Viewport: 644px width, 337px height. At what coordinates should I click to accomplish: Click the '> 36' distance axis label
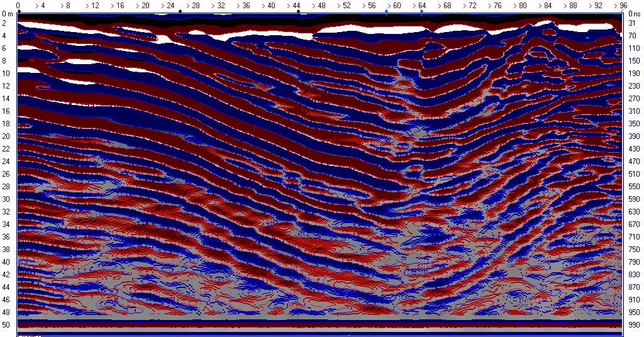click(243, 5)
